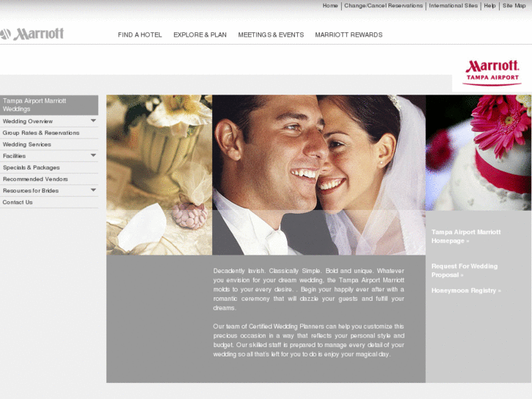Open Change/Cancel Reservations link
The image size is (532, 399).
(x=383, y=5)
